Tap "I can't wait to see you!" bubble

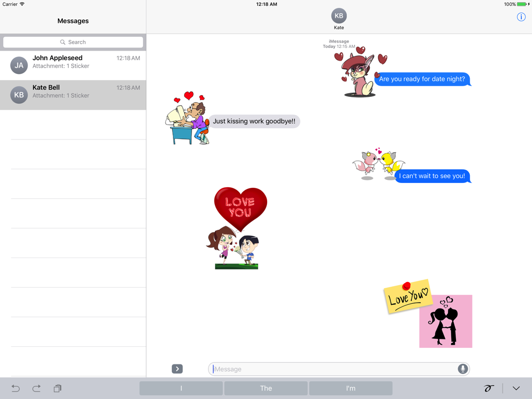[433, 176]
